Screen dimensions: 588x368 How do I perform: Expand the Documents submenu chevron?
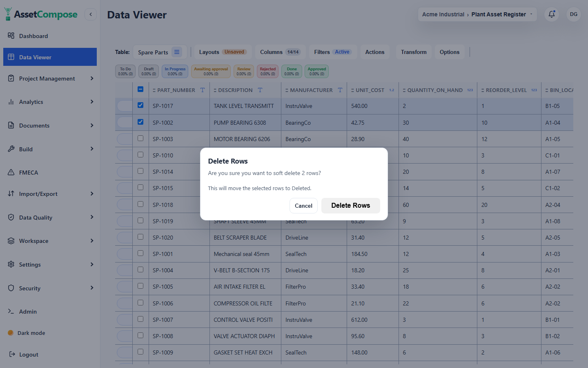(x=92, y=125)
